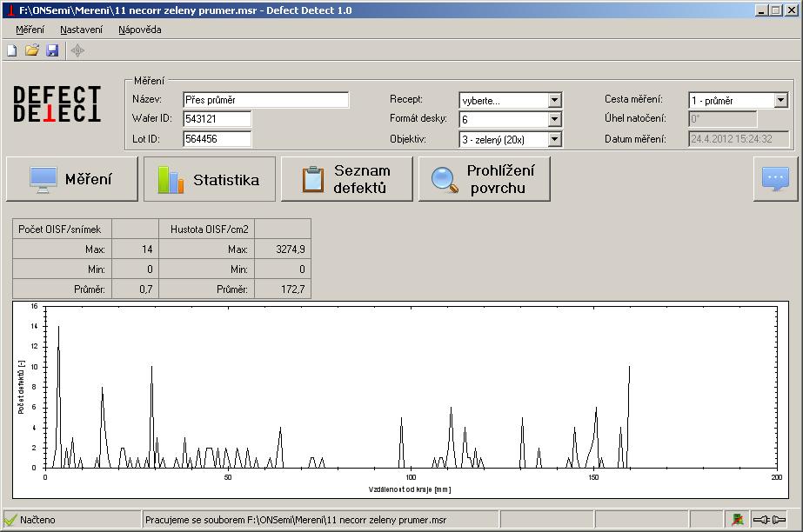This screenshot has width=803, height=532.
Task: Click the Počet OISF/snímek table header
Action: point(60,229)
